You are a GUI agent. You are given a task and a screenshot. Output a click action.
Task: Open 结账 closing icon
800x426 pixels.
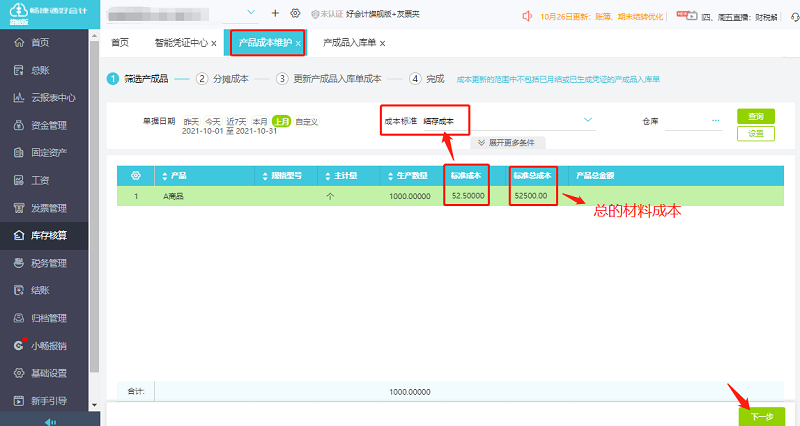19,290
